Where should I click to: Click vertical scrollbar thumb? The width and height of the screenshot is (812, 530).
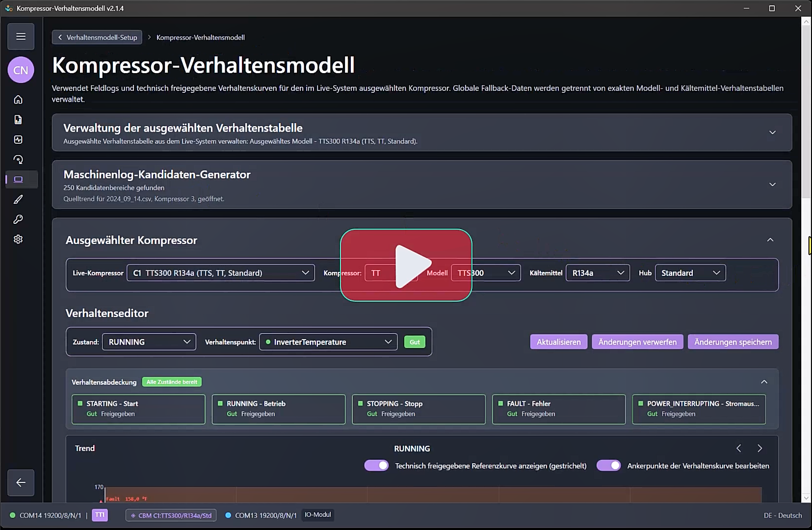806,113
